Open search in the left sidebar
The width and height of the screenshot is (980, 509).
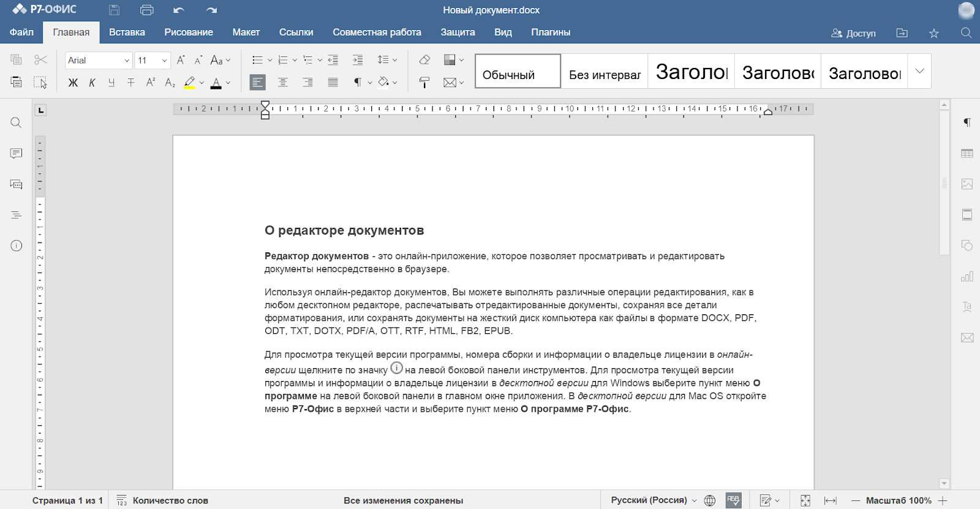pos(17,123)
